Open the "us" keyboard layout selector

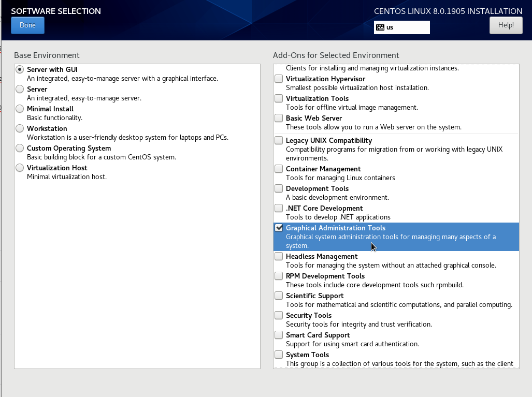(x=401, y=27)
